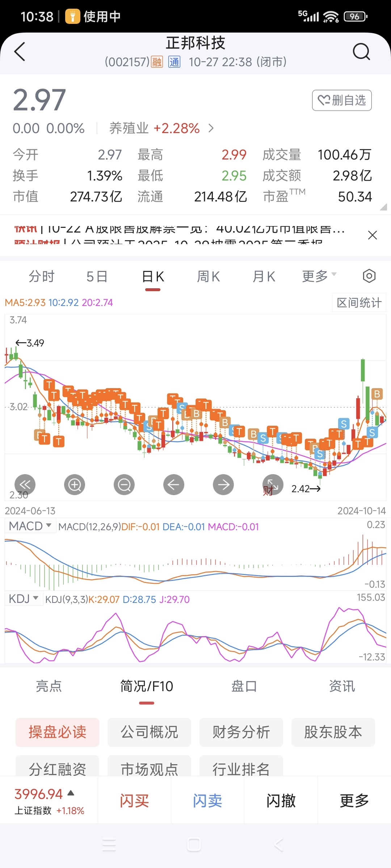Open Android recent apps menu button
Screen dimensions: 391x868
click(109, 845)
